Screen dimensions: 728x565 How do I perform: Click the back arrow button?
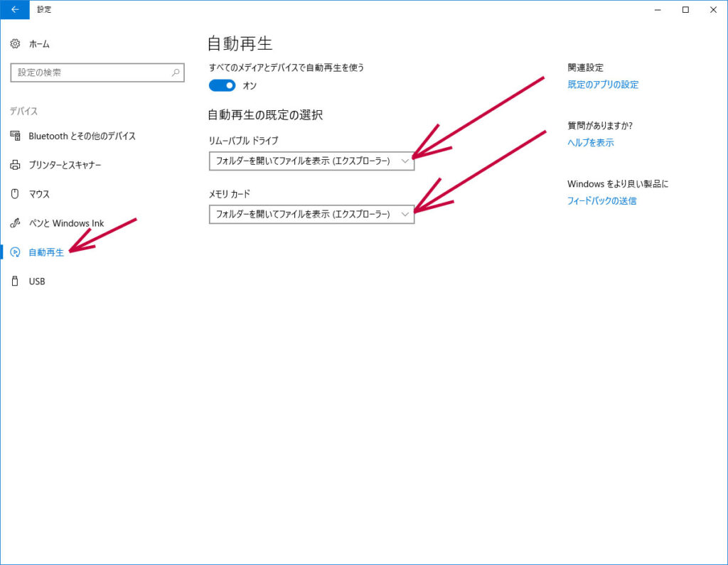(x=15, y=9)
